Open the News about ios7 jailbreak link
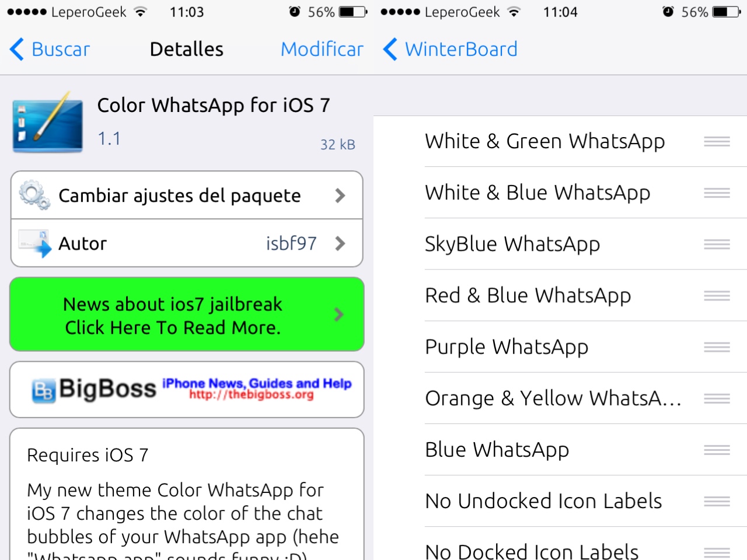 (x=187, y=314)
